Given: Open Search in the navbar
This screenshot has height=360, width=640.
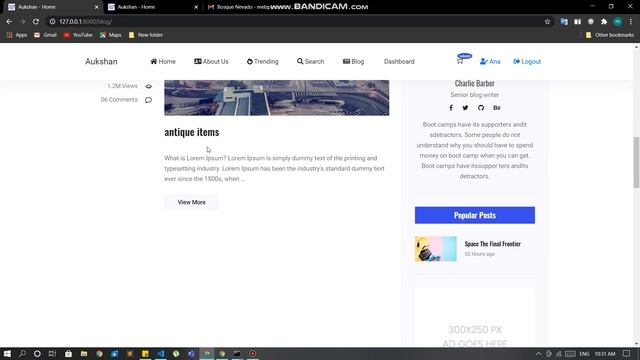Looking at the screenshot, I should (310, 62).
